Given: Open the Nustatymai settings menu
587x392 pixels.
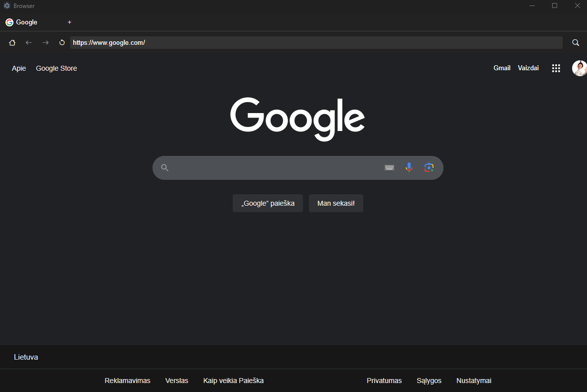Looking at the screenshot, I should point(473,381).
